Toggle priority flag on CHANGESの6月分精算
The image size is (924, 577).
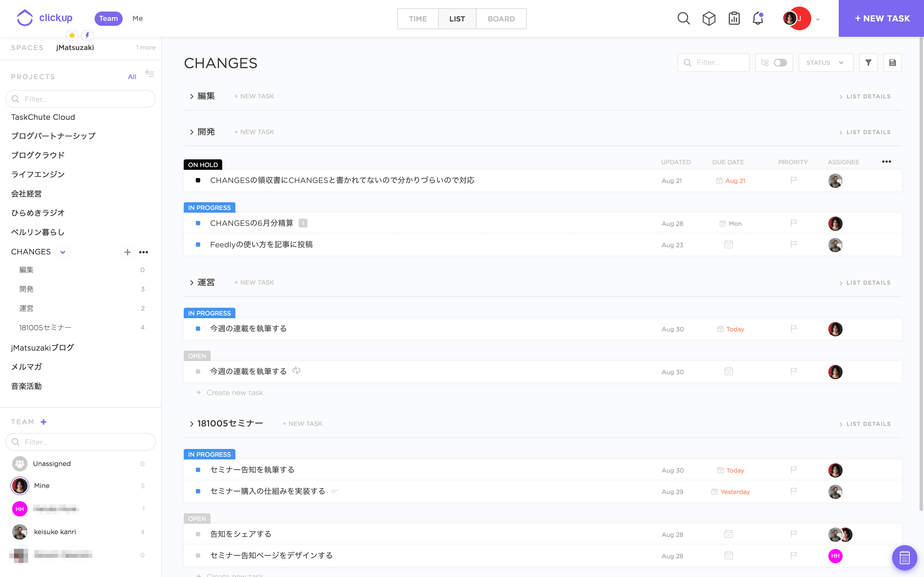(x=794, y=223)
